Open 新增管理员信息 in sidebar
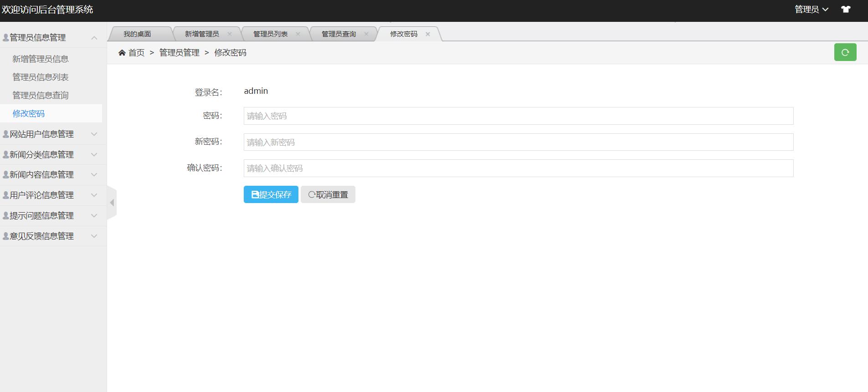The height and width of the screenshot is (392, 868). [x=41, y=59]
